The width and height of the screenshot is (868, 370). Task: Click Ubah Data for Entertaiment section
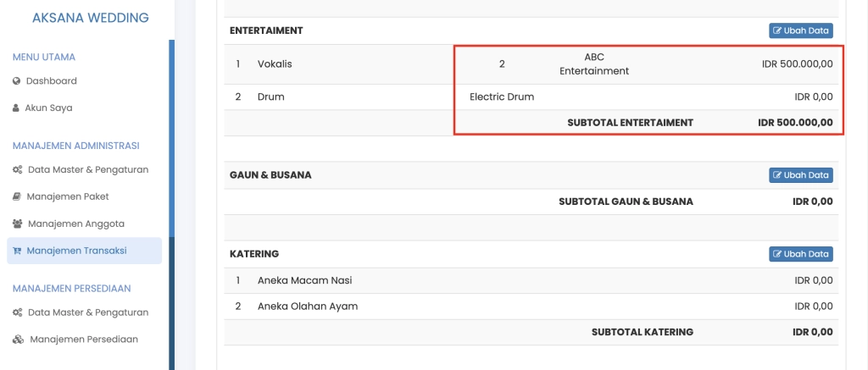tap(801, 30)
